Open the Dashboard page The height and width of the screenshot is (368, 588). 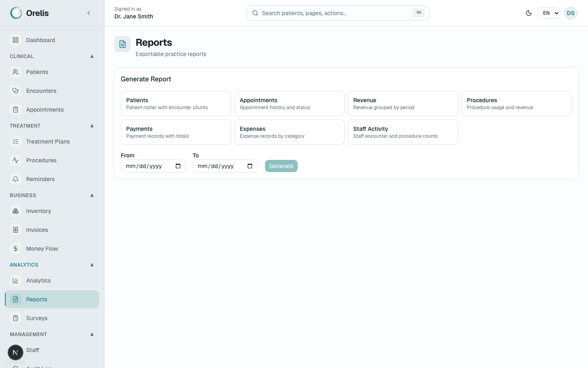point(52,40)
